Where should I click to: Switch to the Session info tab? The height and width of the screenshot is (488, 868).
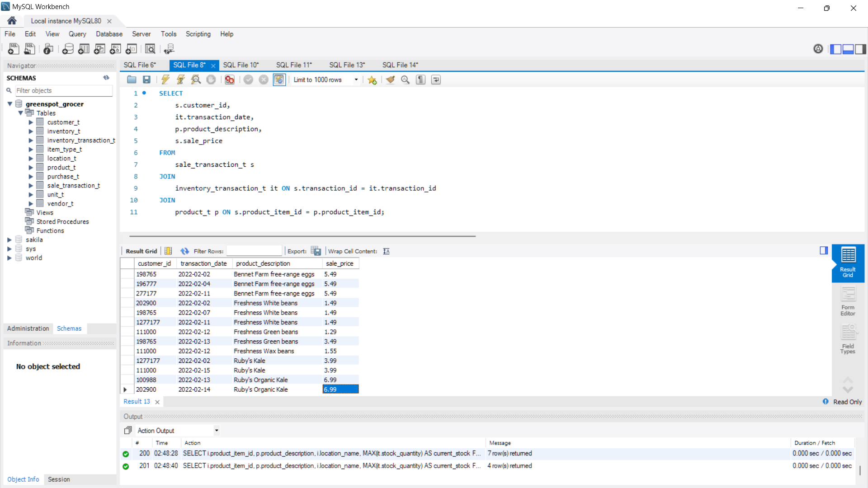[x=59, y=479]
